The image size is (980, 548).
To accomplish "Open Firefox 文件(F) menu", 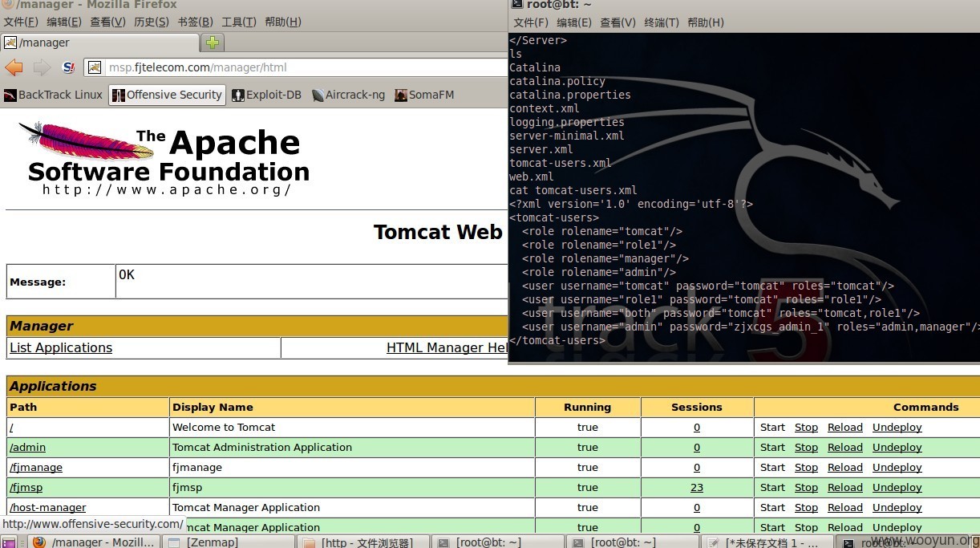I will [21, 22].
